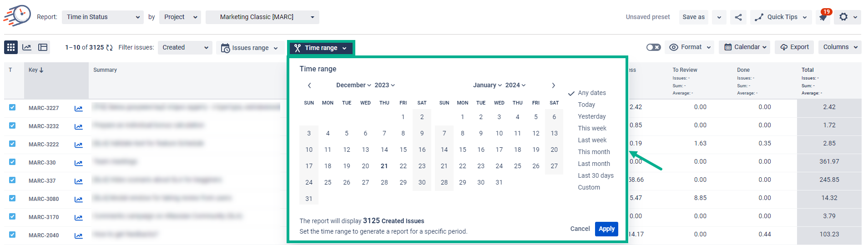Select the Custom preset
The width and height of the screenshot is (868, 245).
(589, 188)
